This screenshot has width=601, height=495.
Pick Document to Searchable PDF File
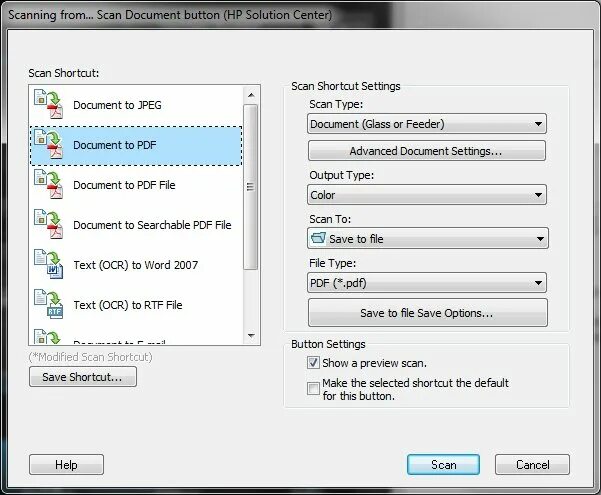(x=136, y=225)
